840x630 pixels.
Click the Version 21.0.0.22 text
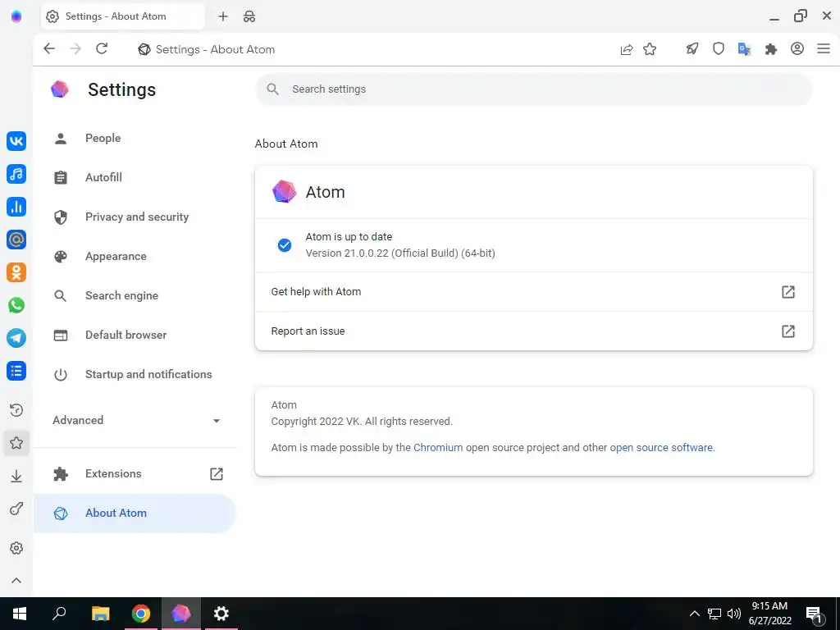tap(400, 253)
